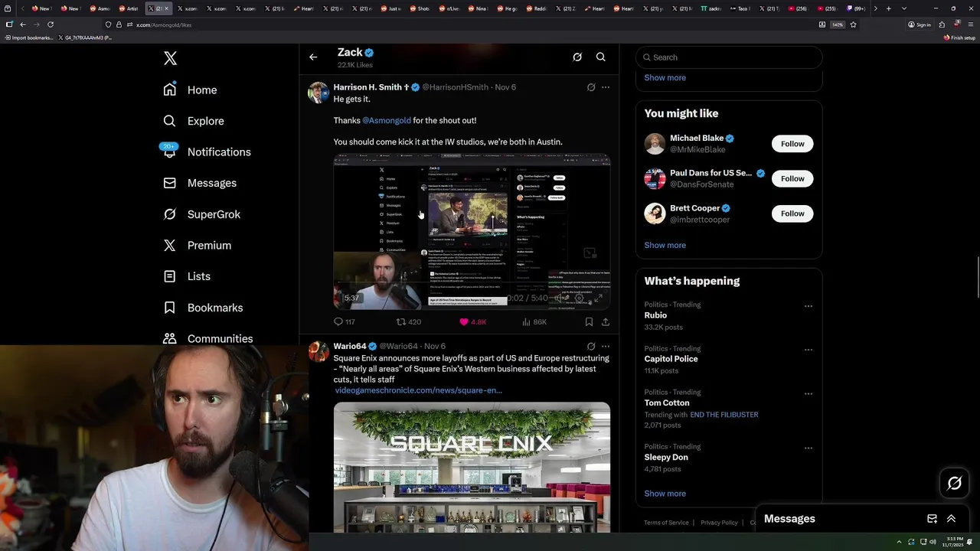The height and width of the screenshot is (551, 980).
Task: Click the Communities people icon
Action: pyautogui.click(x=170, y=338)
